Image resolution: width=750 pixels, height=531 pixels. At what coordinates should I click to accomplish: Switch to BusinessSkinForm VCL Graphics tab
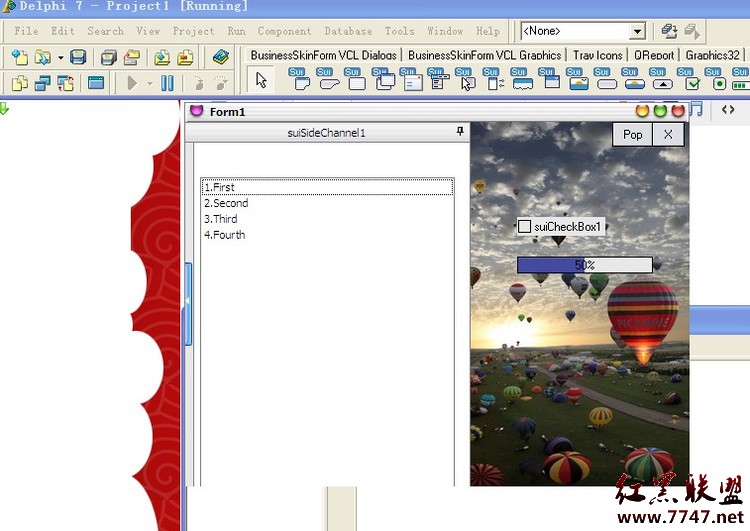click(485, 55)
